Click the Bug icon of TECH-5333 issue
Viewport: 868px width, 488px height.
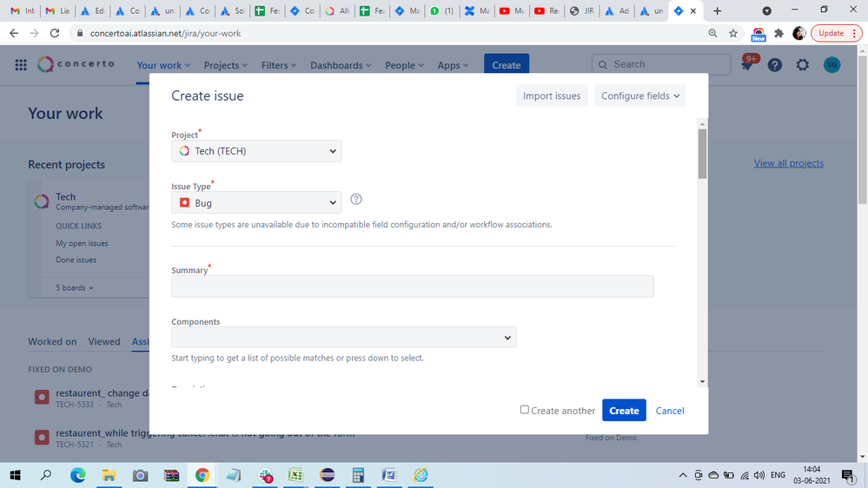[x=42, y=397]
